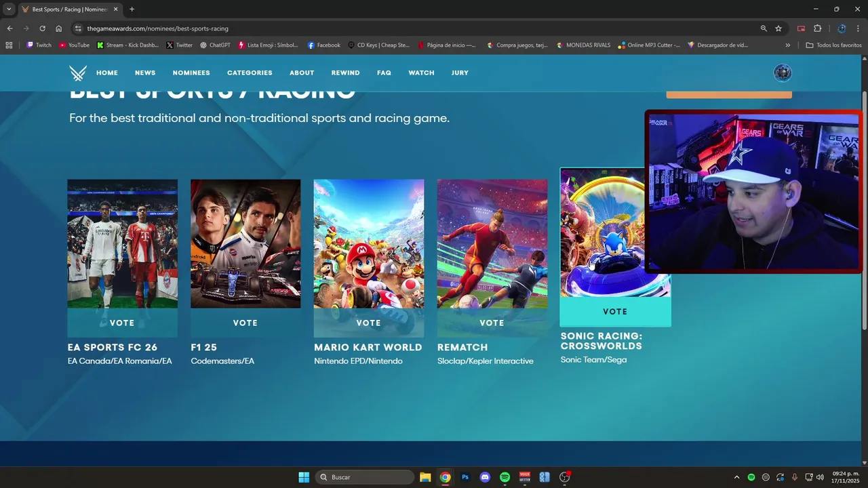This screenshot has height=488, width=868.
Task: Open the apps grid icon in bookmarks bar
Action: tap(9, 45)
